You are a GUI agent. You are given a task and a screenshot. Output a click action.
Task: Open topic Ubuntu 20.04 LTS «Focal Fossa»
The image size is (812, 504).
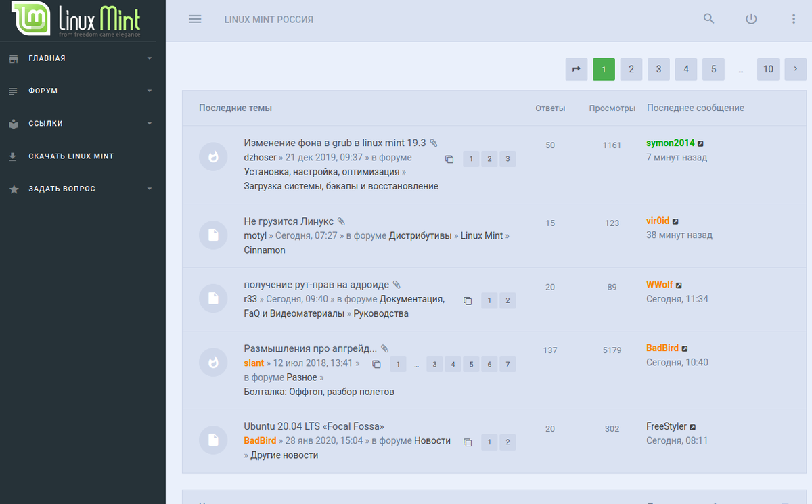(x=314, y=426)
